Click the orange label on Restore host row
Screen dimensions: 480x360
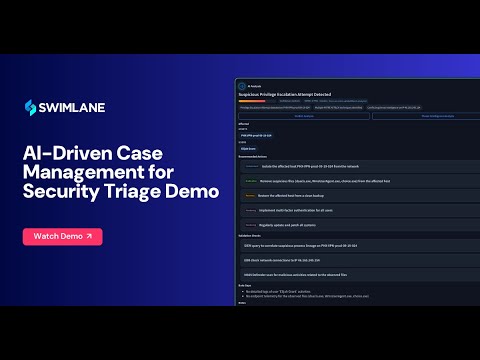pyautogui.click(x=250, y=196)
